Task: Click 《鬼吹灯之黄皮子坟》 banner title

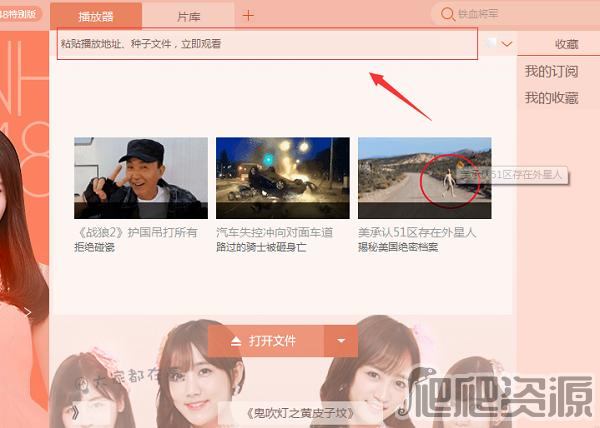Action: pyautogui.click(x=300, y=413)
